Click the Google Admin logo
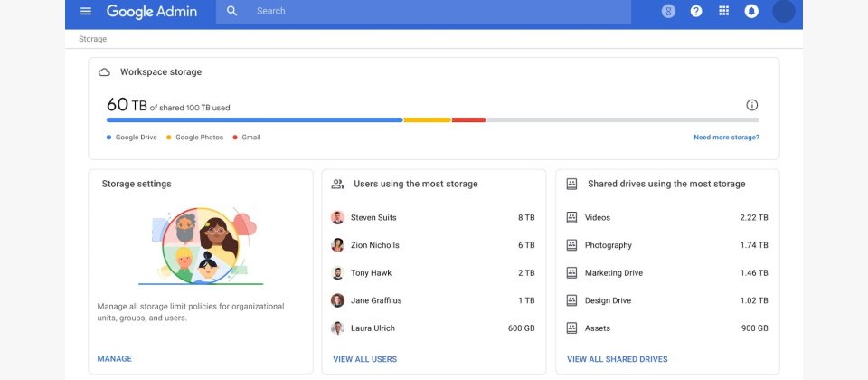 tap(152, 11)
